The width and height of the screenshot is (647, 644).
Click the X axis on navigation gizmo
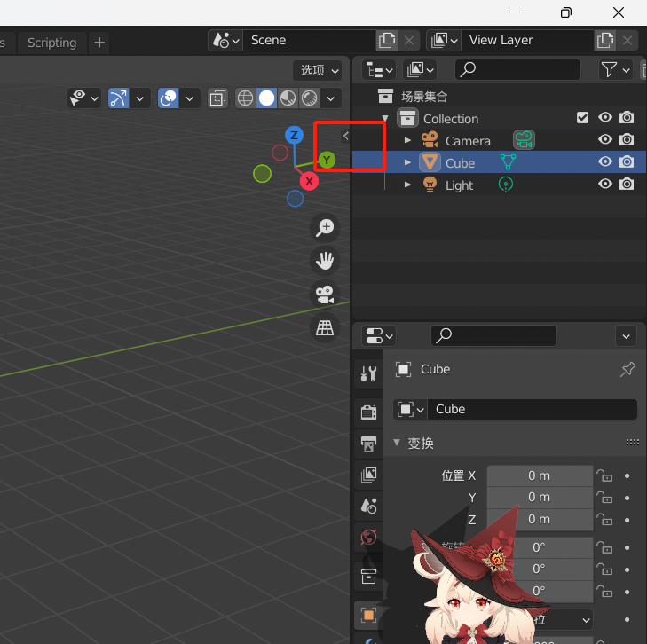[309, 182]
